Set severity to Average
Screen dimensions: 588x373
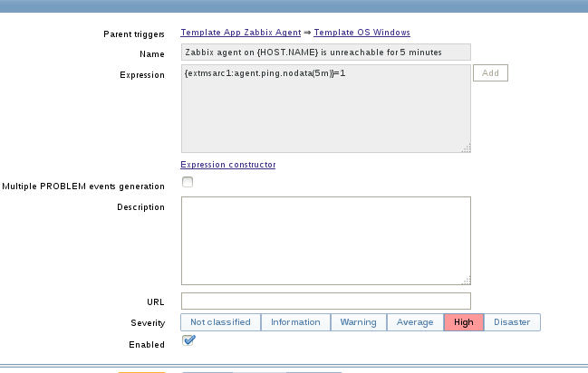click(x=415, y=322)
